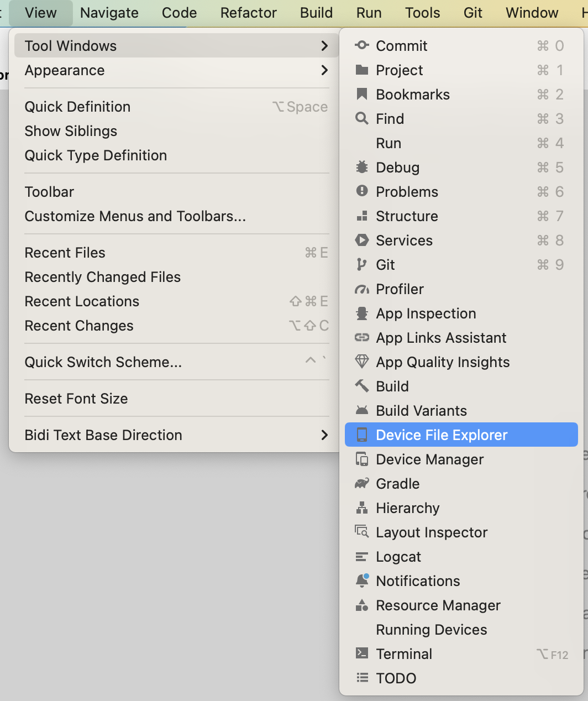Screen dimensions: 588x701
Task: Select the App Inspection icon
Action: coord(362,313)
